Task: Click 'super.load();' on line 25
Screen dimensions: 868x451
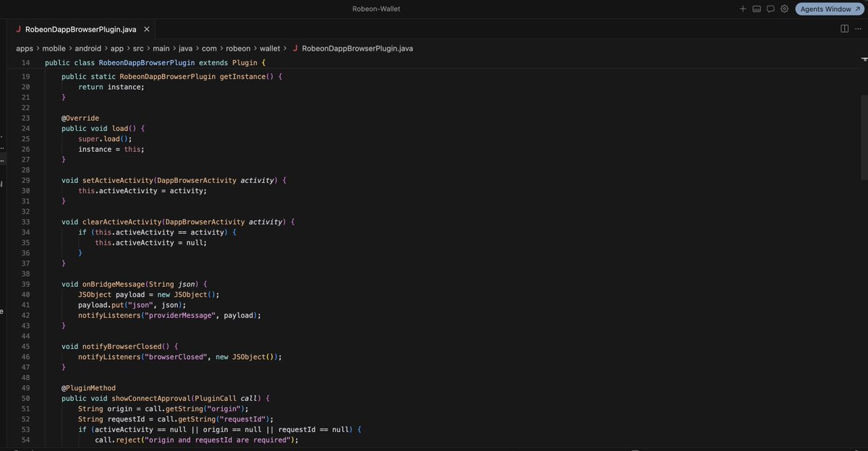Action: pos(106,139)
